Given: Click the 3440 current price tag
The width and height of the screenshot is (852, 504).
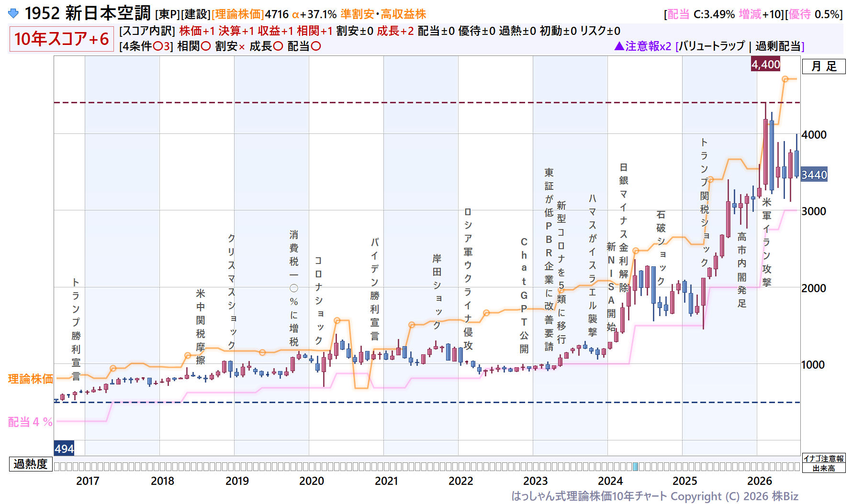Looking at the screenshot, I should [x=814, y=175].
